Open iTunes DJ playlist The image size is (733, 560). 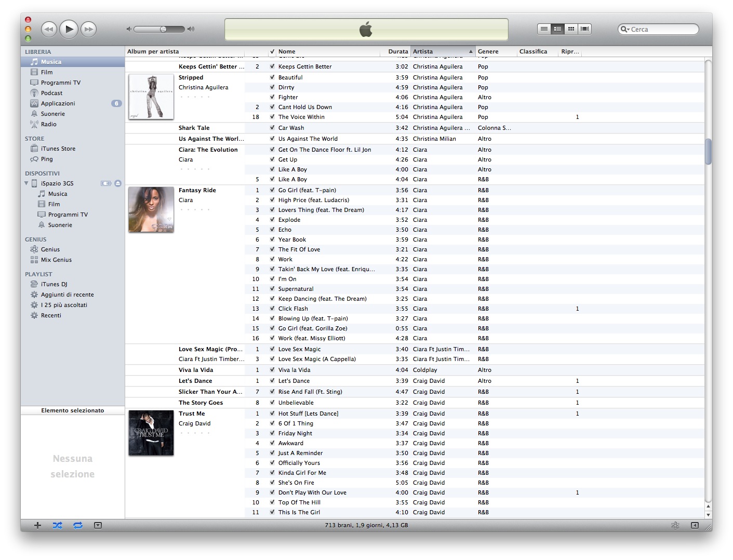pos(73,284)
